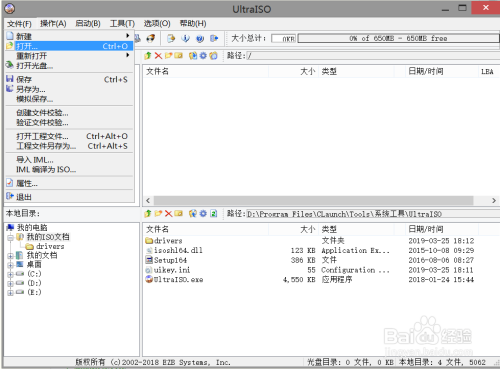Image resolution: width=500 pixels, height=369 pixels.
Task: Select the drivers folder icon in the file list
Action: (149, 240)
